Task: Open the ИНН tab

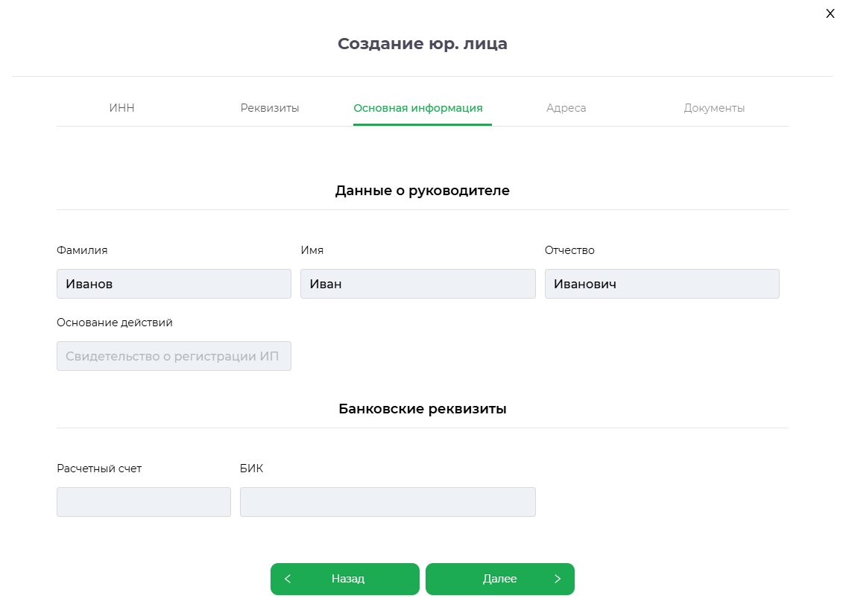Action: (x=122, y=108)
